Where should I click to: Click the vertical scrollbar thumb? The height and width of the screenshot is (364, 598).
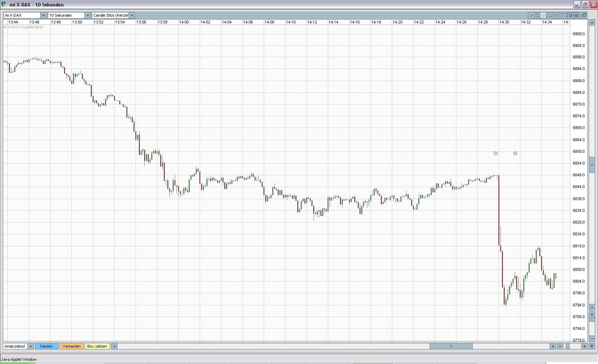pyautogui.click(x=592, y=165)
